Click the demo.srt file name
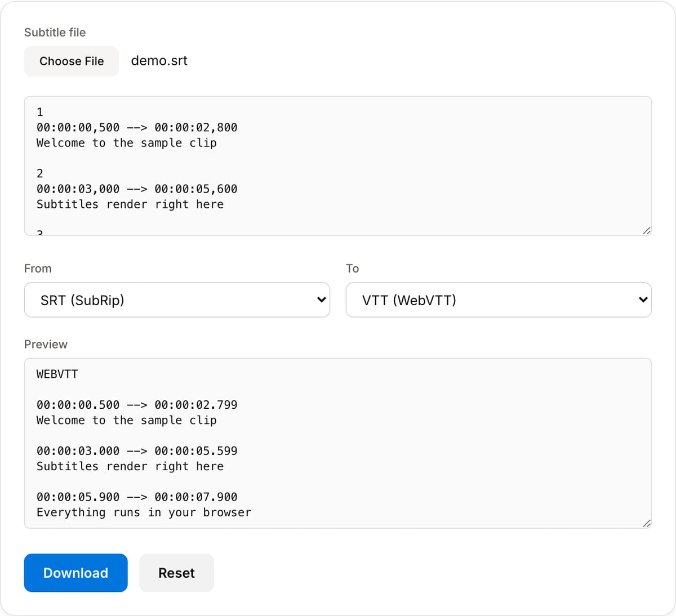676x616 pixels. 159,61
